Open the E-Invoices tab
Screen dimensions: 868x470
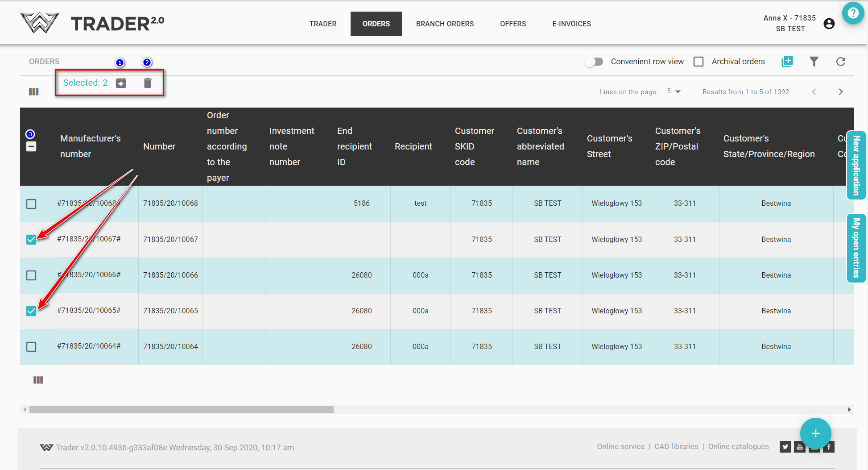571,24
